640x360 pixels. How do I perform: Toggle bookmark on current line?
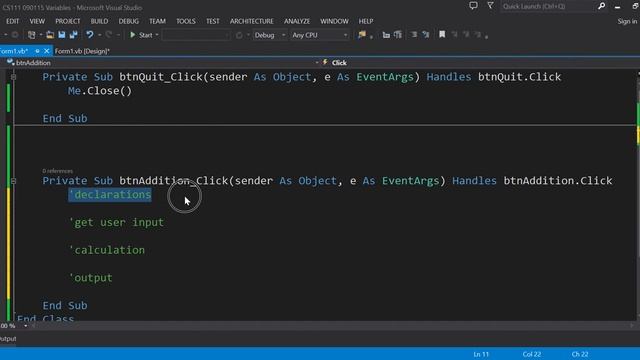point(442,35)
